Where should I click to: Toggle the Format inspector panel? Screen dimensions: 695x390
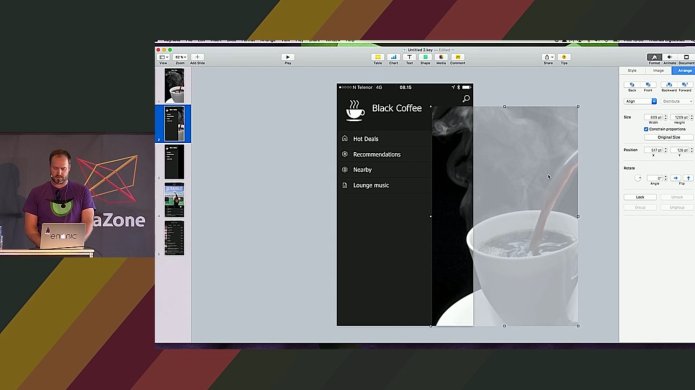[x=654, y=57]
